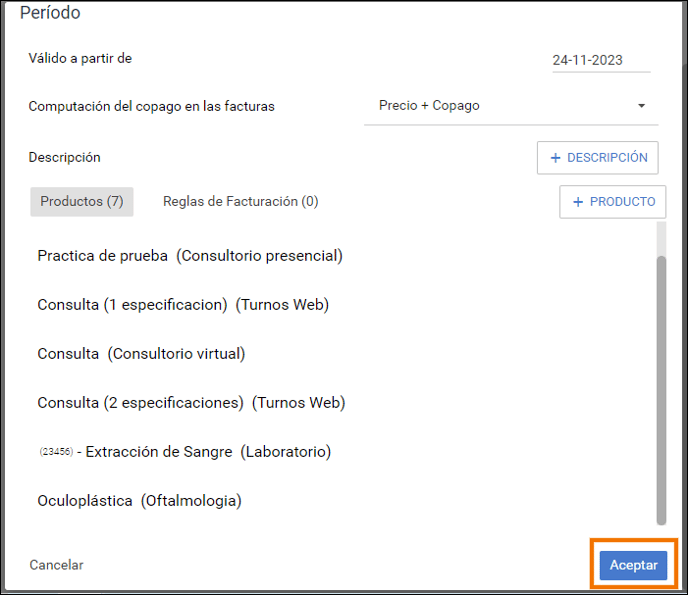Viewport: 688px width, 595px height.
Task: Open the Computación del copago combo box
Action: [x=511, y=107]
